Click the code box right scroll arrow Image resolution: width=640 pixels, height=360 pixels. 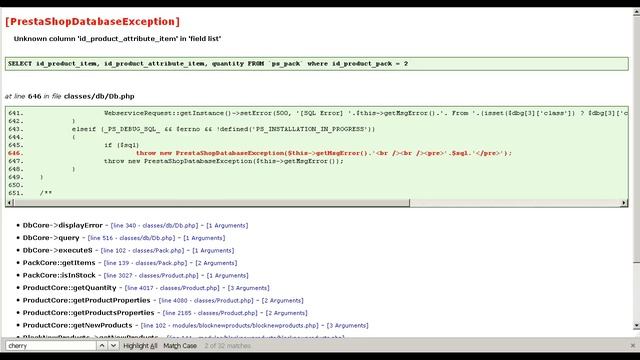624,202
